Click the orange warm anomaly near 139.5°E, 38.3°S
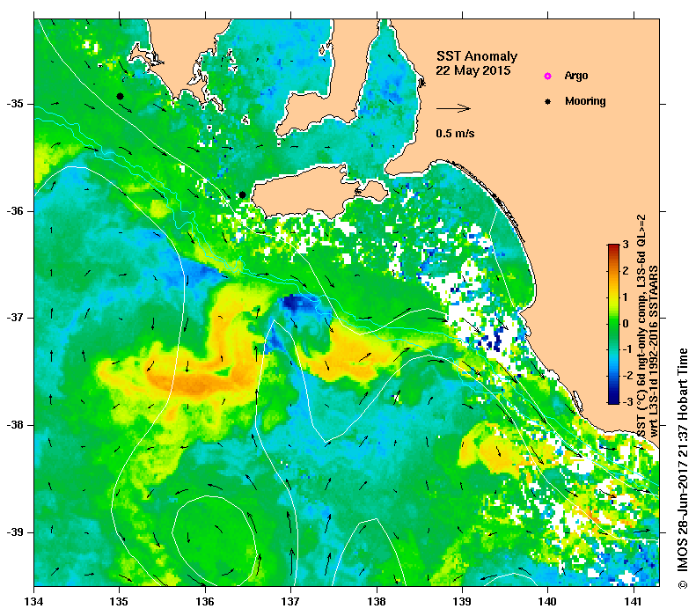Image resolution: width=696 pixels, height=616 pixels. pos(497,455)
